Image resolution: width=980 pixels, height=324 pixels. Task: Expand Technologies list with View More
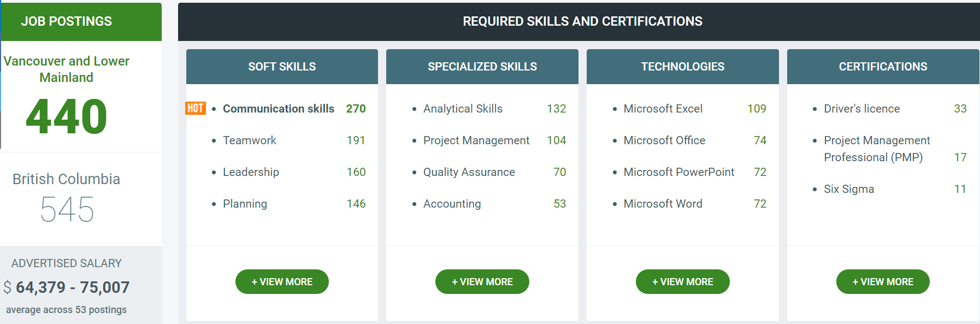coord(682,282)
